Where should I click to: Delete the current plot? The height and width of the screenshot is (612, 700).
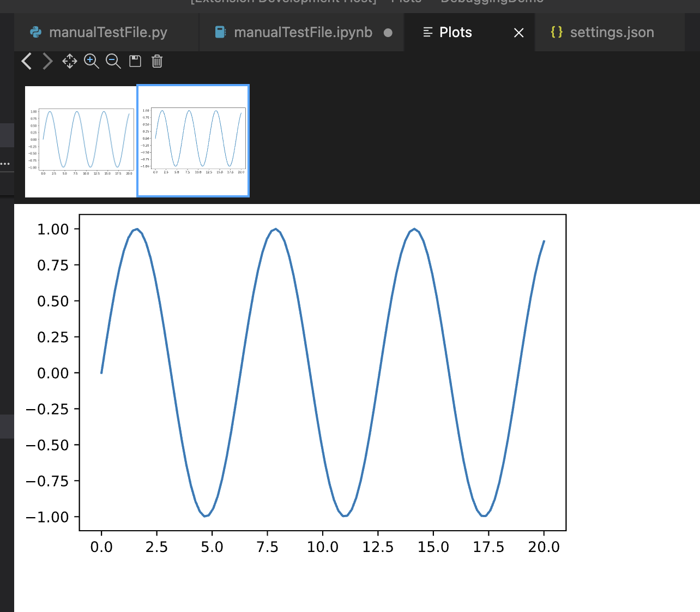[157, 61]
